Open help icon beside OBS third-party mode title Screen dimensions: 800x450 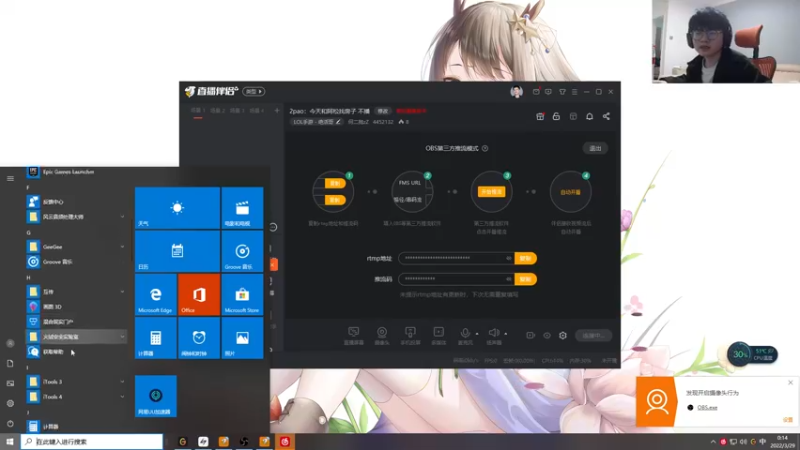(x=485, y=148)
